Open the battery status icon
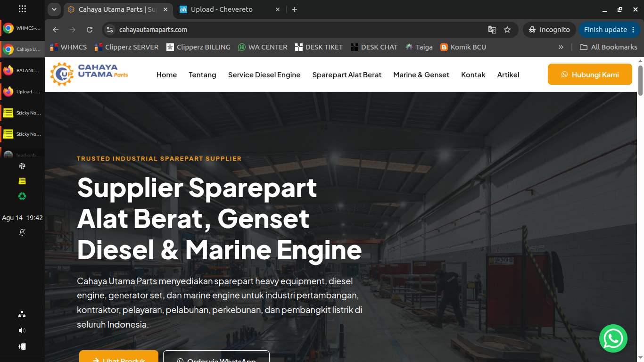644x362 pixels. click(x=22, y=346)
